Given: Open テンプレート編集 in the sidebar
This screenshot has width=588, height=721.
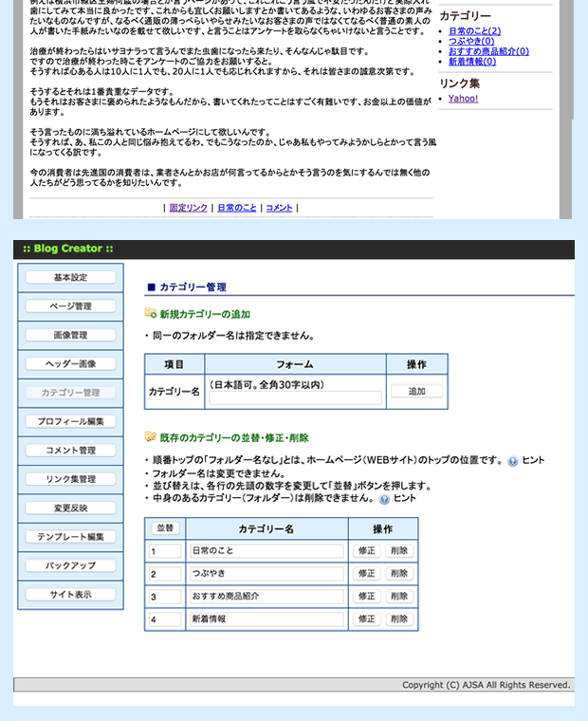Looking at the screenshot, I should tap(70, 537).
